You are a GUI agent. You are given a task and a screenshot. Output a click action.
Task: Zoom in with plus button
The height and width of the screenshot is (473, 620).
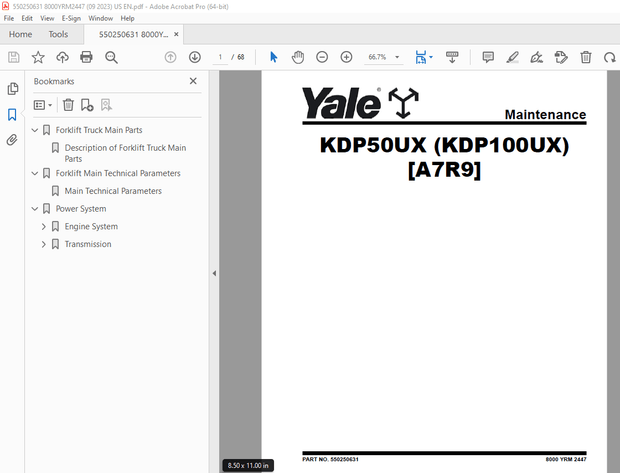pyautogui.click(x=346, y=57)
